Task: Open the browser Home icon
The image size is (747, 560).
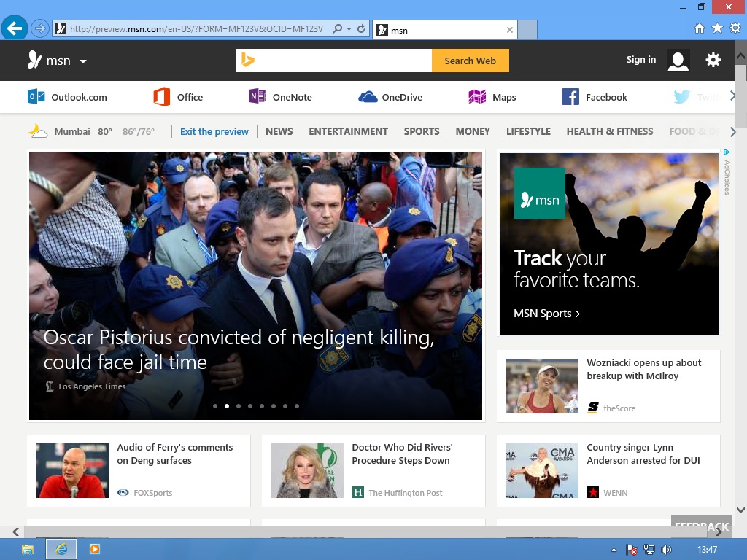Action: 699,28
